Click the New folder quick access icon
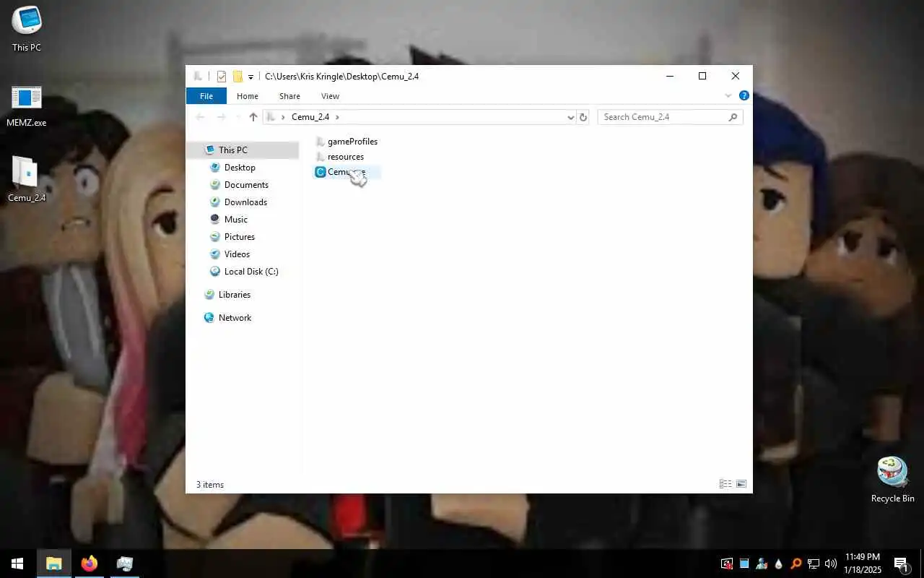 (x=237, y=77)
